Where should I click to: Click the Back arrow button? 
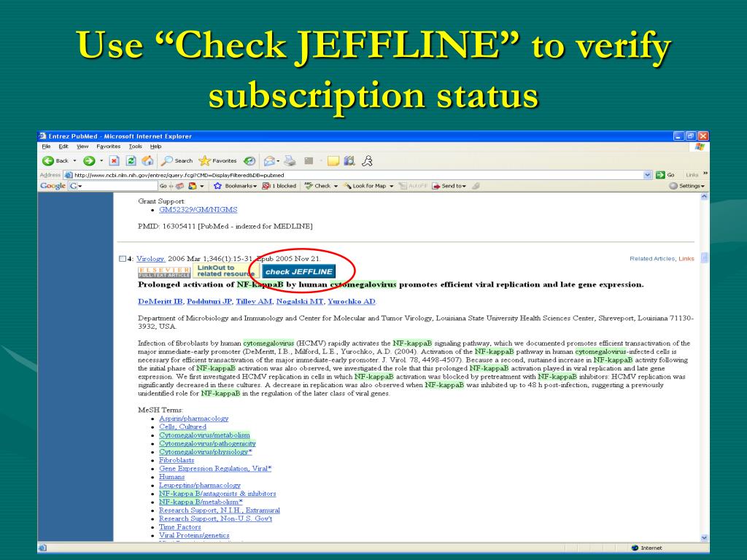[55, 161]
